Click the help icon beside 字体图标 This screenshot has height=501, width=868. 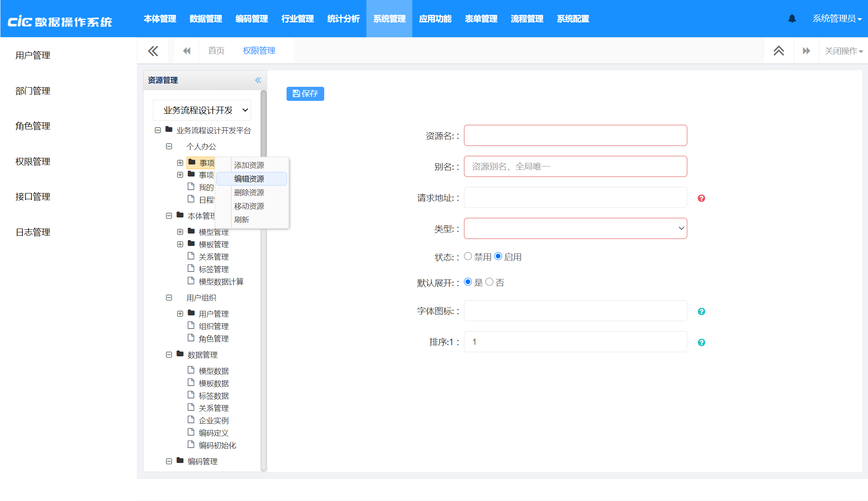(701, 312)
